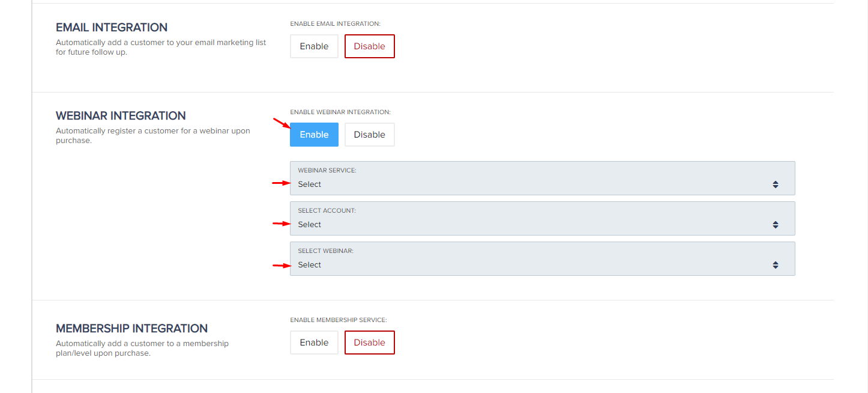Enable email integration
This screenshot has height=393, width=868.
tap(314, 46)
